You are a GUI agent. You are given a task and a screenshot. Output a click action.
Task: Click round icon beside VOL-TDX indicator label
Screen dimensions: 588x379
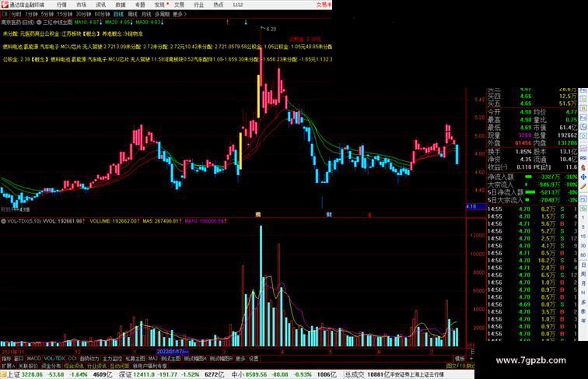point(3,221)
